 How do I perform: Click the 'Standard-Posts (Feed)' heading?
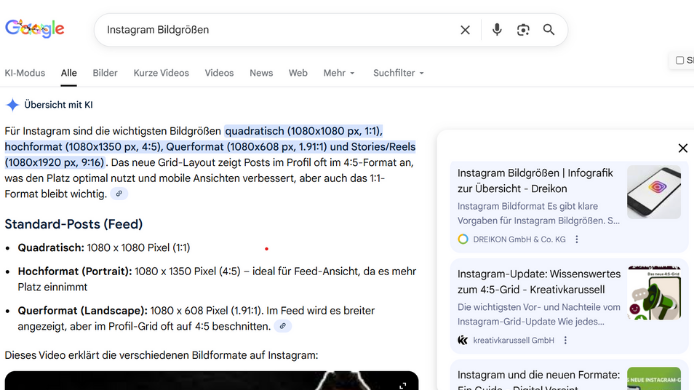tap(73, 224)
